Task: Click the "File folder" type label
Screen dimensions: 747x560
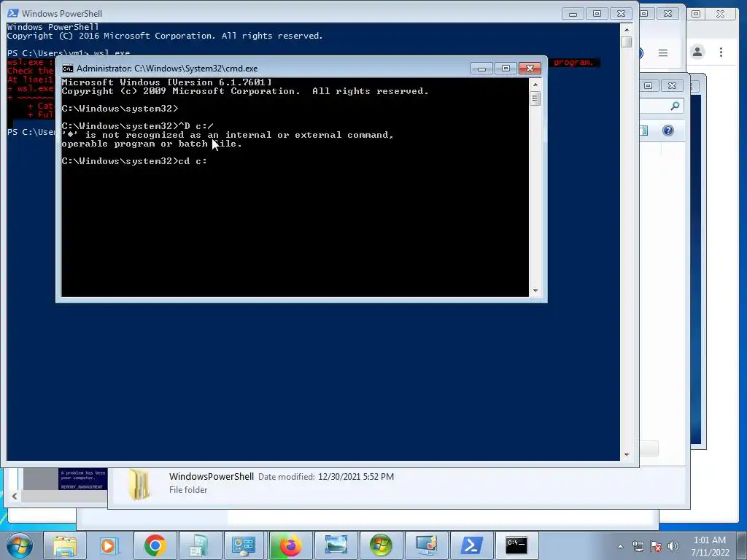Action: 188,490
